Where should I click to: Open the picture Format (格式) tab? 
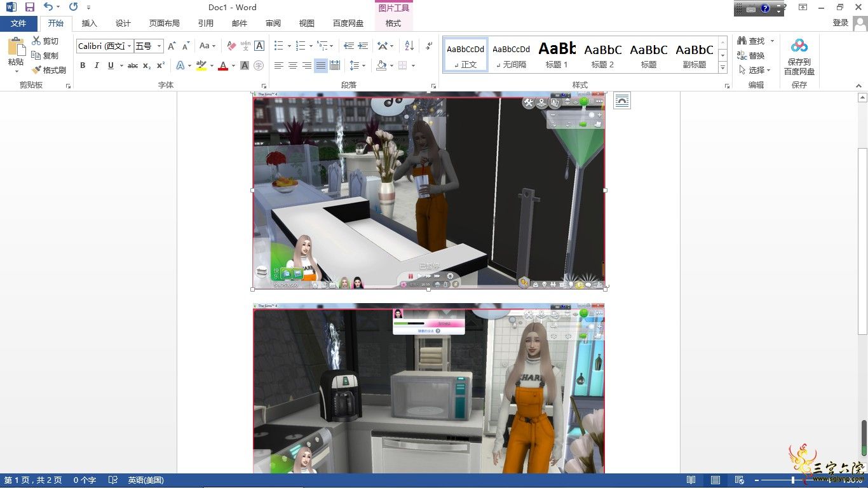tap(393, 23)
